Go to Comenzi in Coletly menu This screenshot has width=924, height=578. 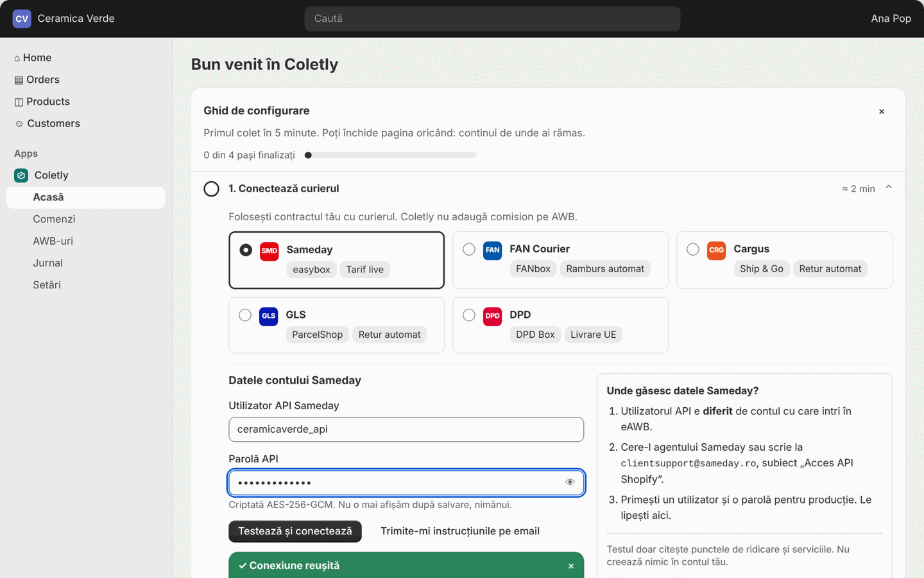pos(85,219)
